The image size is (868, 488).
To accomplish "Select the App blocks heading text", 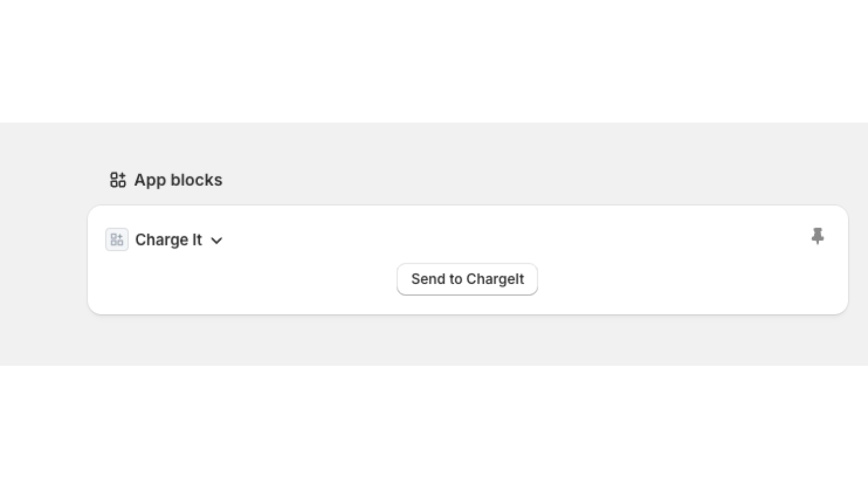I will tap(178, 180).
